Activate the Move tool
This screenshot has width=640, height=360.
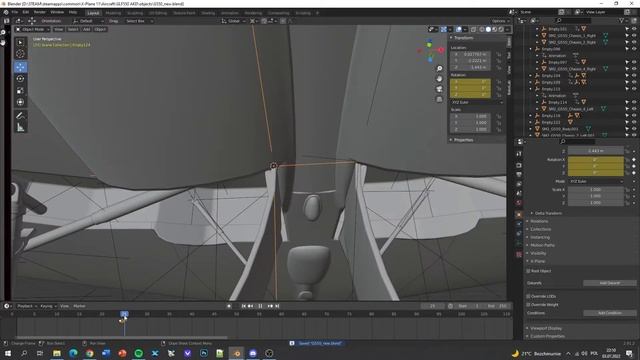[20, 67]
